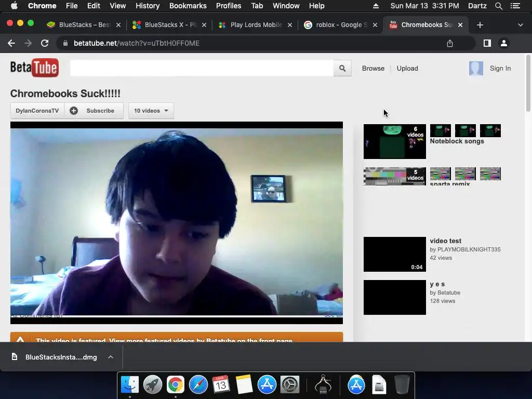
Task: Click the Browse link
Action: point(373,68)
